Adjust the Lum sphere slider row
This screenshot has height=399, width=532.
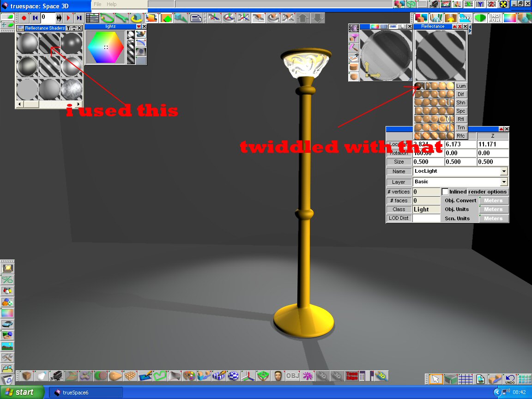coord(434,86)
